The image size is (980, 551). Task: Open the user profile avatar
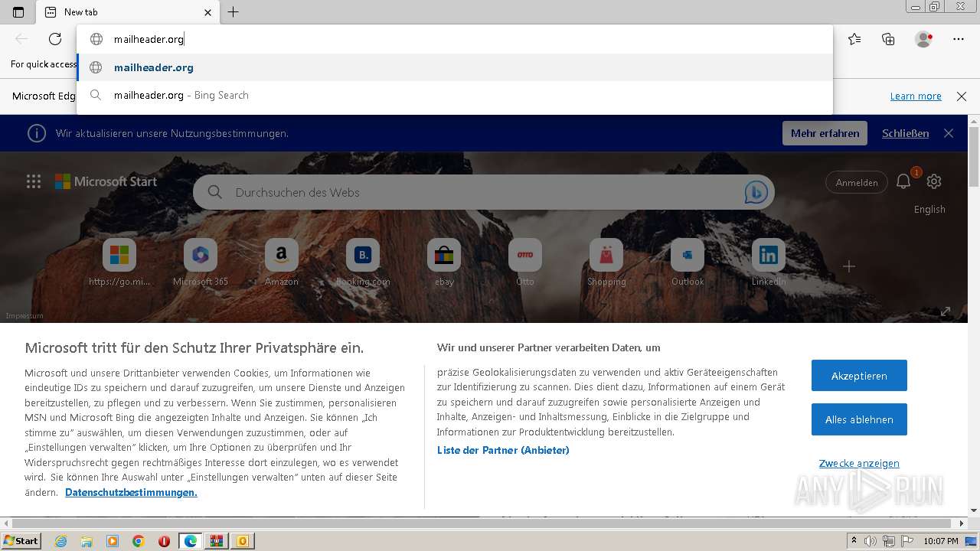pyautogui.click(x=923, y=39)
